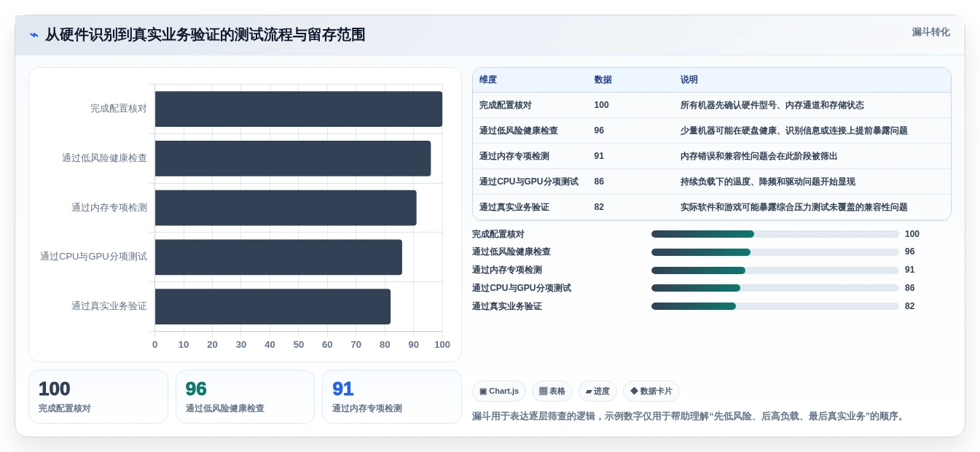This screenshot has height=452, width=980.
Task: Click progress value 100 at row end
Action: pos(912,234)
